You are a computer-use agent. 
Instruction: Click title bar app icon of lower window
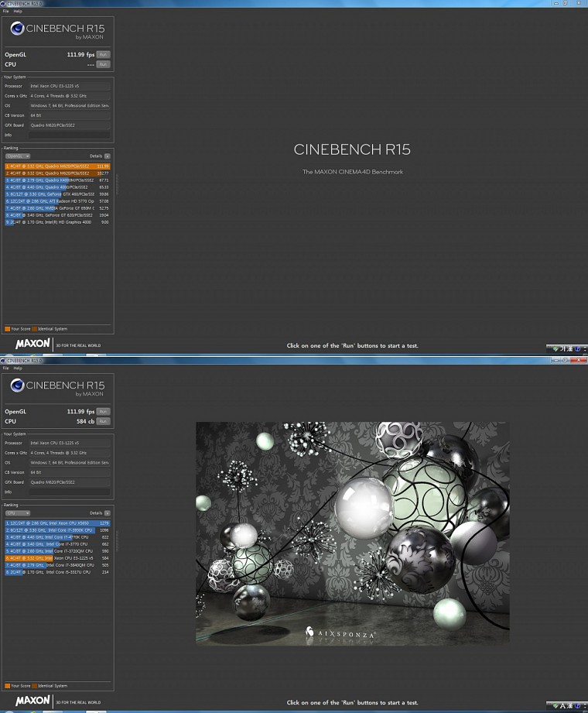pyautogui.click(x=3, y=361)
